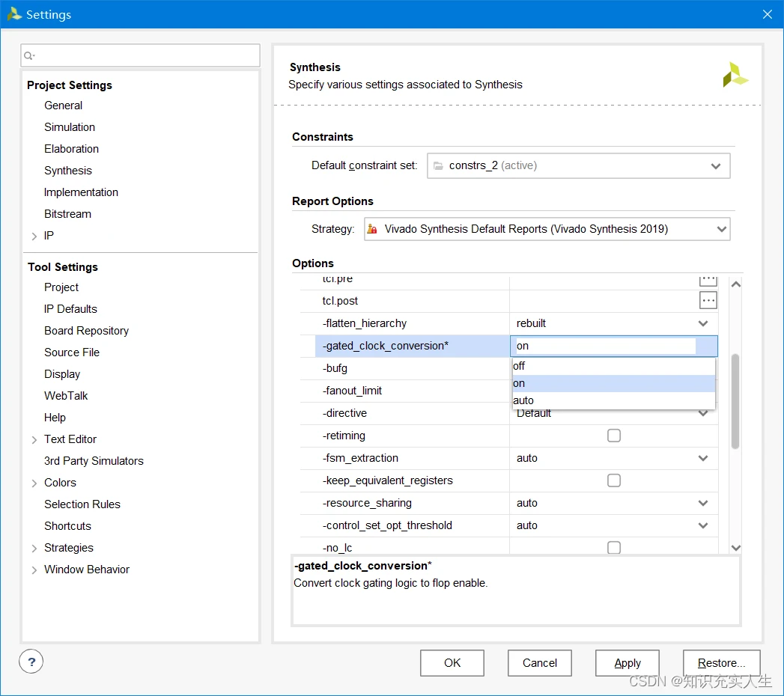The width and height of the screenshot is (784, 696).
Task: Expand the Strategies tree node
Action: pos(34,548)
